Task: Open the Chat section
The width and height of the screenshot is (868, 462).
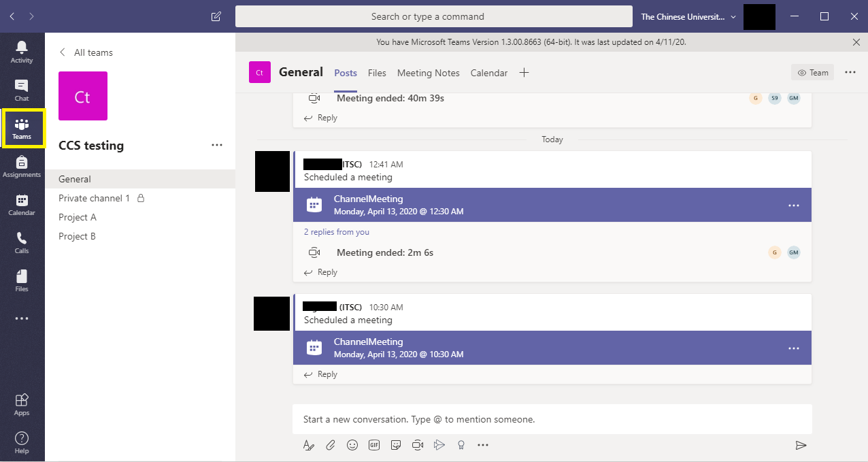Action: point(22,90)
